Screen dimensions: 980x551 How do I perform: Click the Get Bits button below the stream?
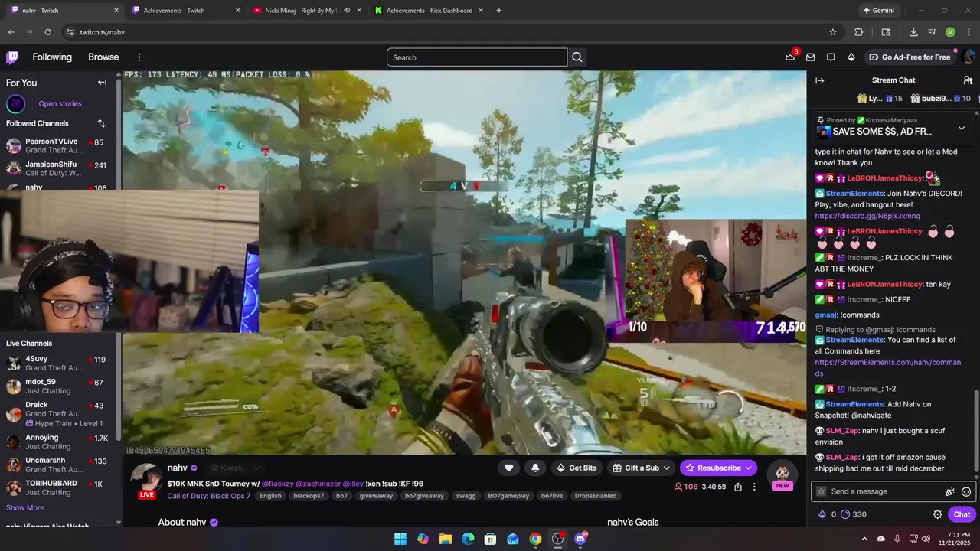click(x=577, y=468)
